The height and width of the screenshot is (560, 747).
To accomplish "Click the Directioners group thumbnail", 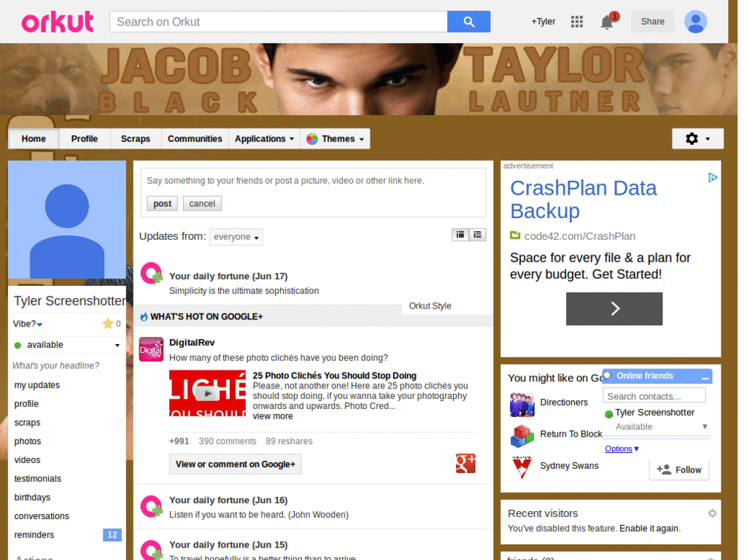I will (522, 404).
